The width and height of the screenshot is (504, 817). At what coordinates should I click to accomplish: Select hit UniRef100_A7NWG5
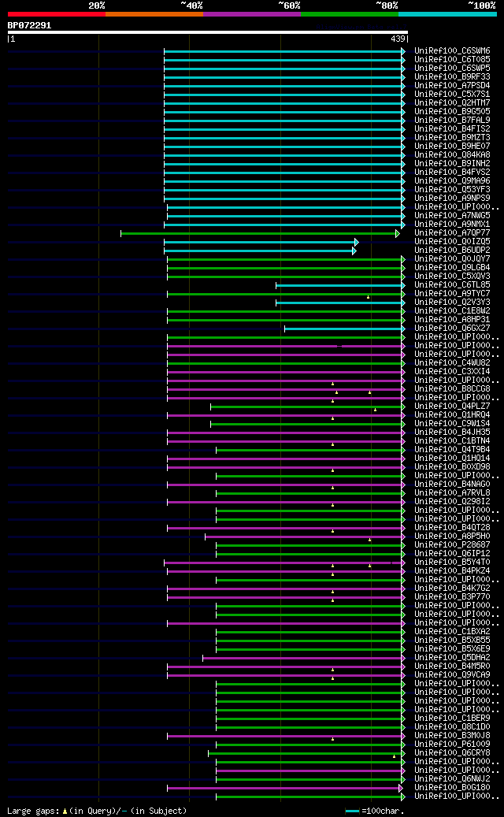[x=453, y=215]
